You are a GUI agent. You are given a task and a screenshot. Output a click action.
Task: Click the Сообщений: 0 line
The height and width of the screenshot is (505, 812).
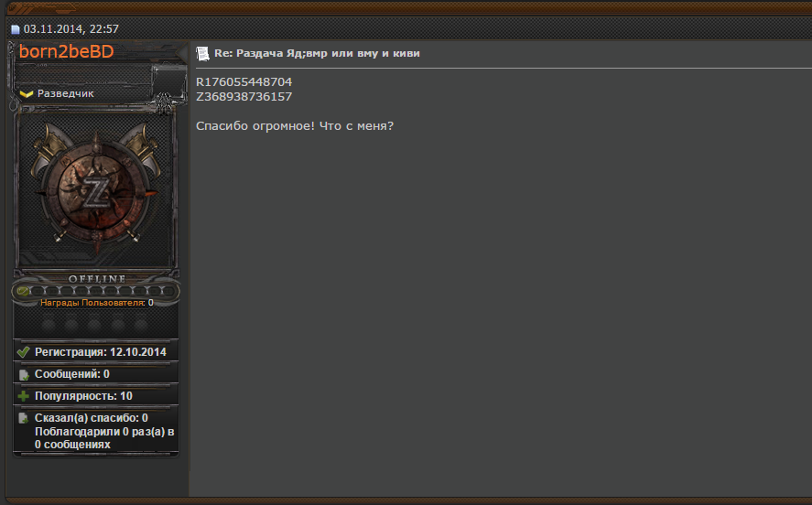click(72, 374)
